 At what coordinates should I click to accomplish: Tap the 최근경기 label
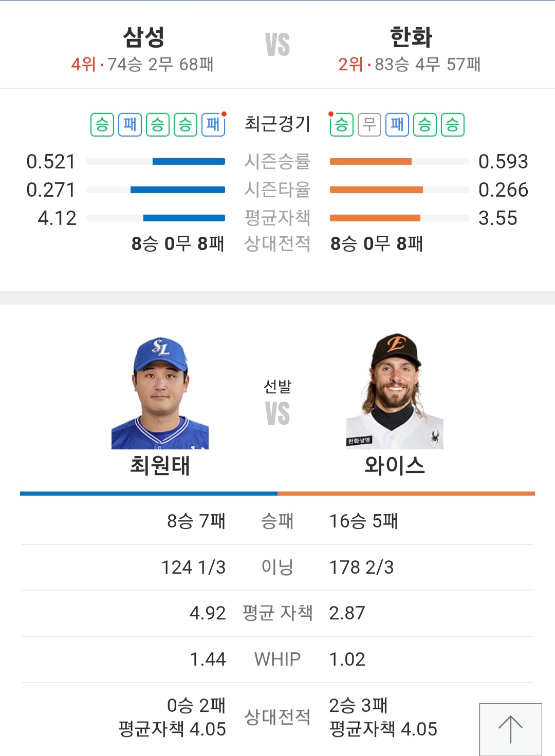(x=277, y=124)
